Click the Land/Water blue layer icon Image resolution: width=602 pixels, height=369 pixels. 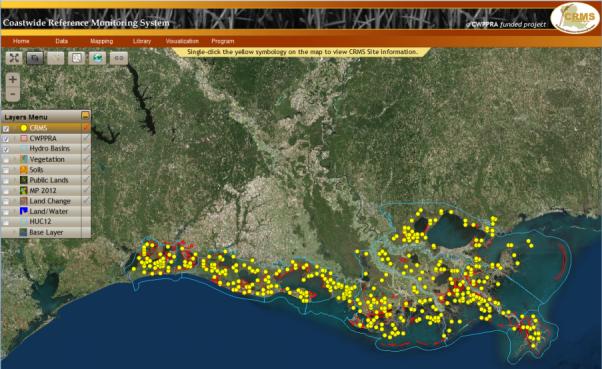pos(24,211)
